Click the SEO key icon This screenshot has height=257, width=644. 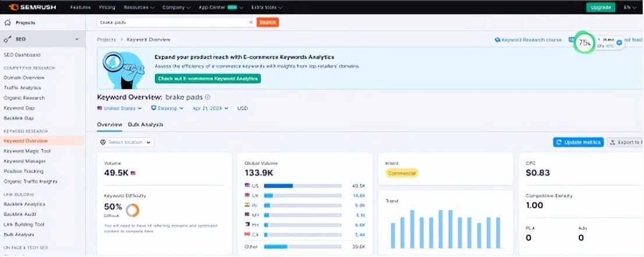click(x=9, y=40)
